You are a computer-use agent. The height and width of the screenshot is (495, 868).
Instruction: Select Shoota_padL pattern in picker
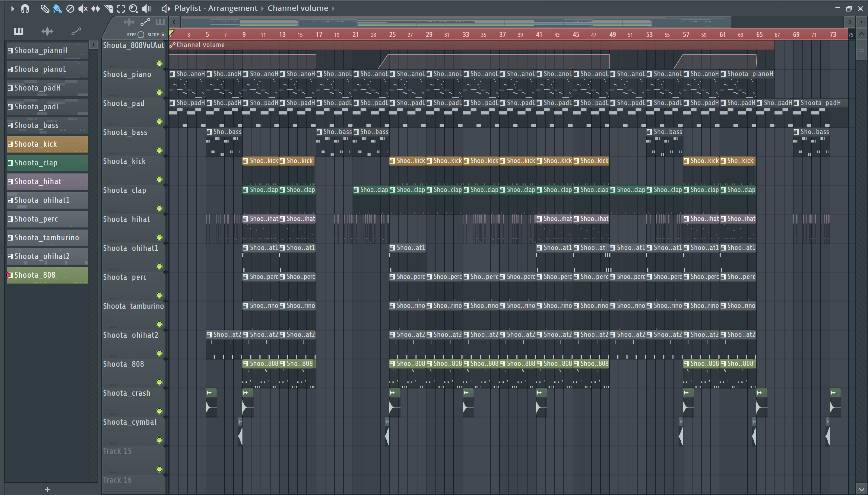[x=47, y=107]
